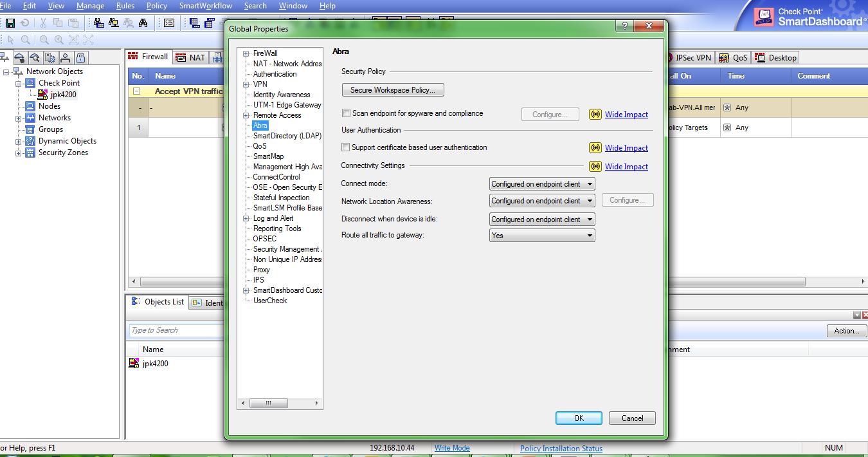Enable Scan endpoint for spyware and compliance
The width and height of the screenshot is (868, 457).
coord(346,113)
